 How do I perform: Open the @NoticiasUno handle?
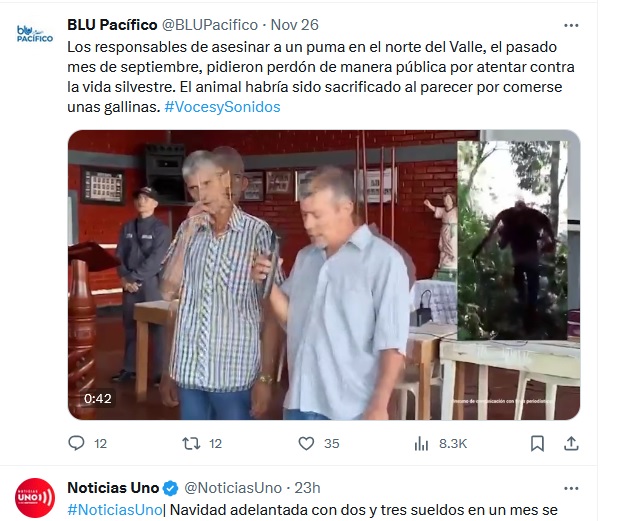point(233,488)
